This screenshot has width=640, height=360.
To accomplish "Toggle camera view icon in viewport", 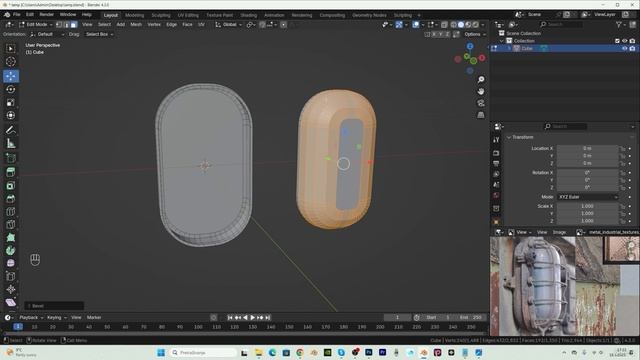I will pos(481,103).
